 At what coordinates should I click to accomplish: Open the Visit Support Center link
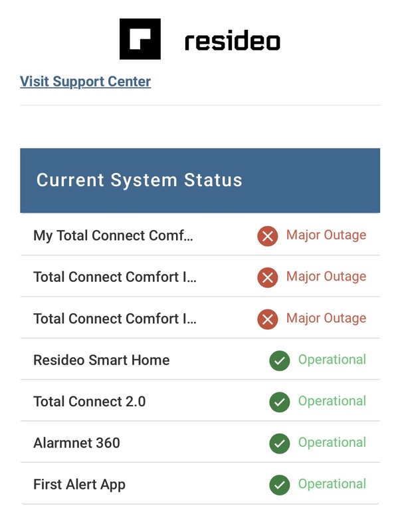(86, 82)
